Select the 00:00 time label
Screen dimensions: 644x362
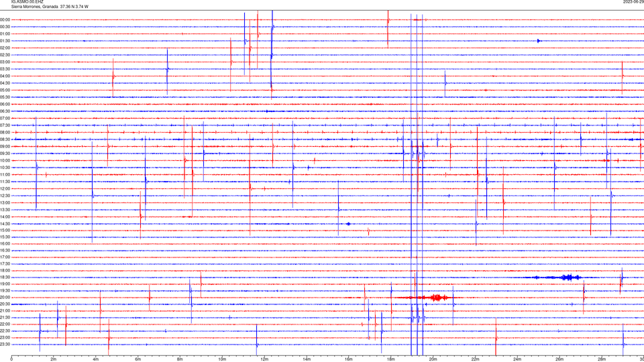[x=5, y=19]
